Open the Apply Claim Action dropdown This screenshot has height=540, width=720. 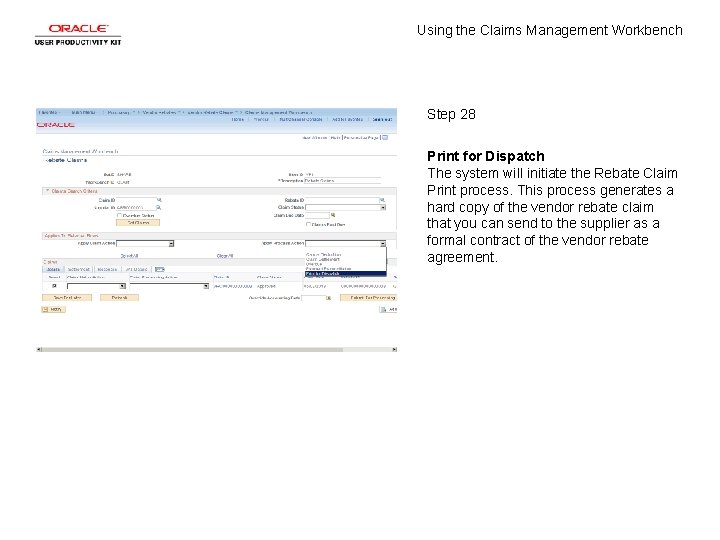point(145,243)
